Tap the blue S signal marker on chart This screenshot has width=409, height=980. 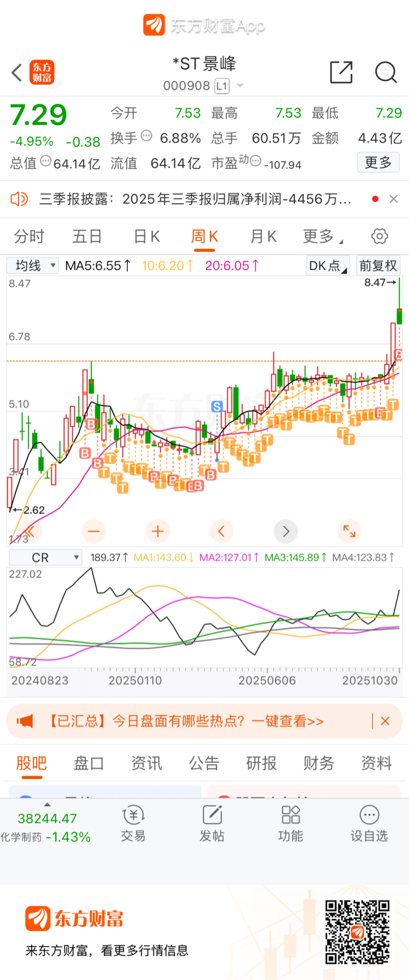pyautogui.click(x=217, y=407)
